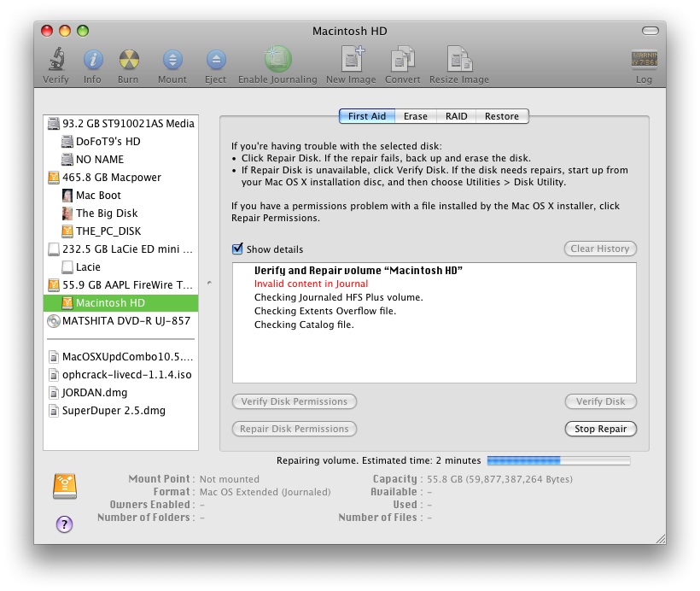The image size is (700, 591).
Task: Click the toolbar hide pill button in title bar
Action: [650, 31]
